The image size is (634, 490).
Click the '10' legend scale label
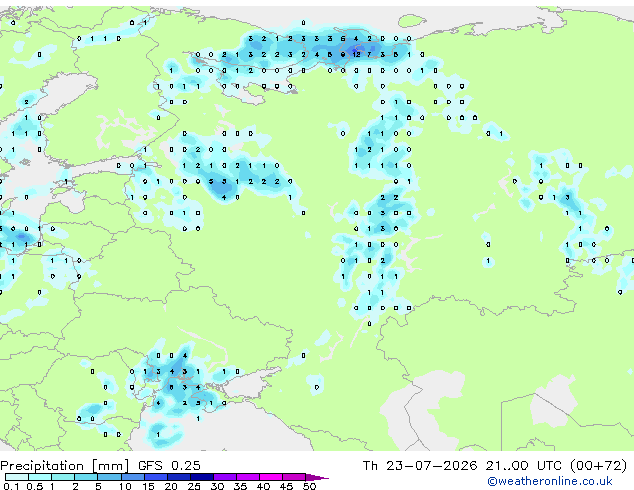[125, 486]
